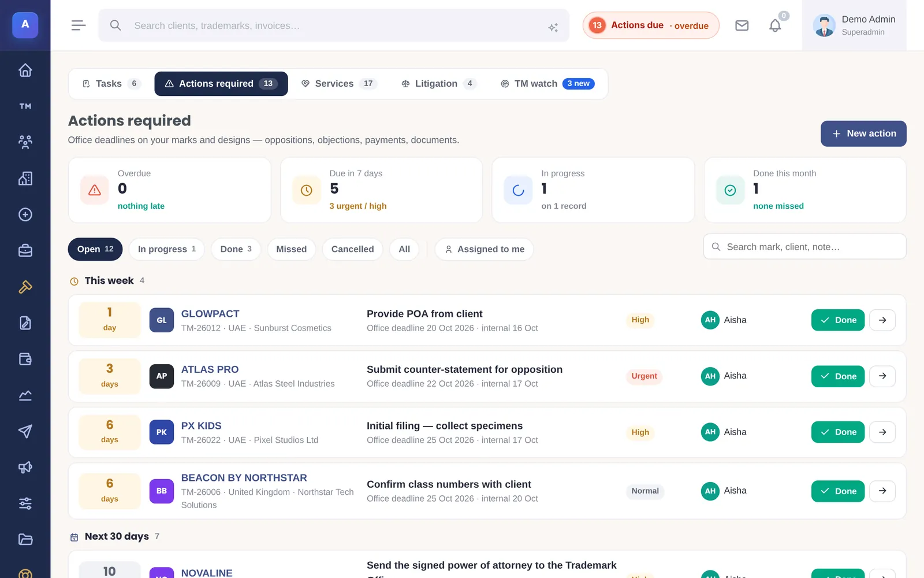Select the gavel icon in the sidebar
The image size is (924, 578).
click(25, 287)
